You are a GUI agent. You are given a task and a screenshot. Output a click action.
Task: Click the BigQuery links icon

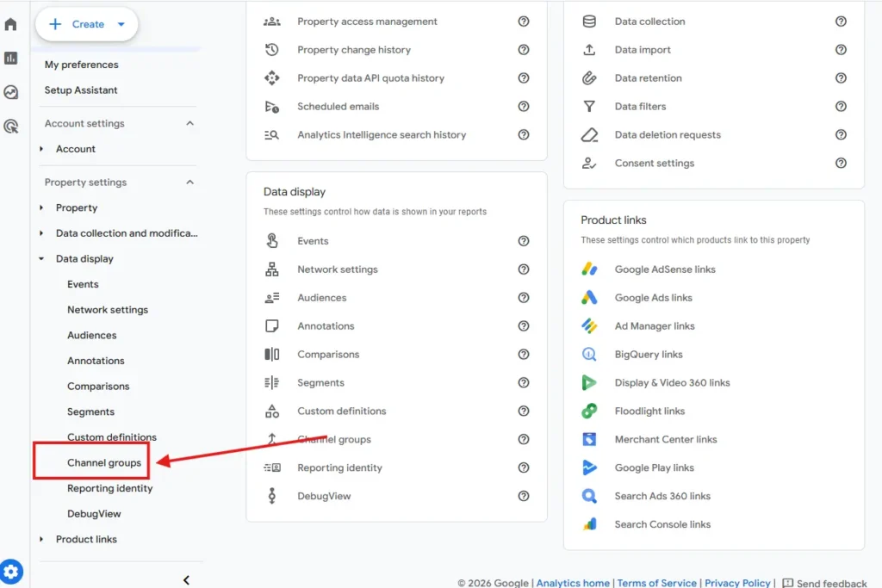click(589, 354)
